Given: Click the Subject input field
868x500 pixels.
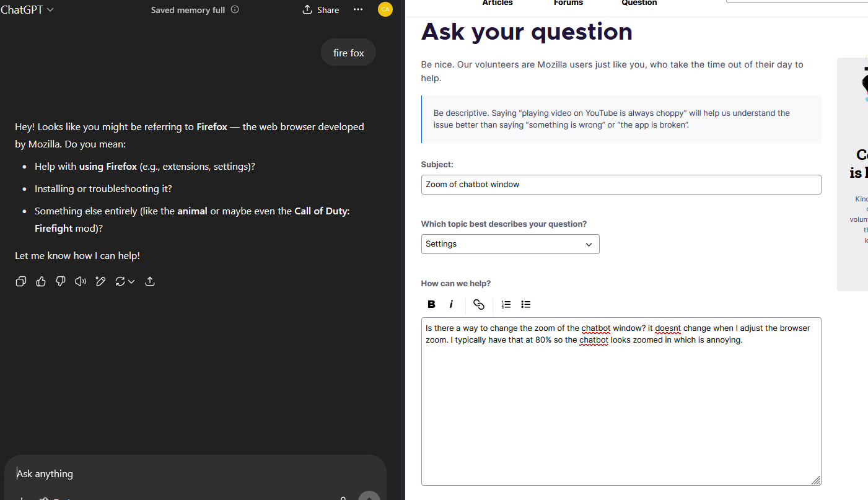Looking at the screenshot, I should click(621, 185).
